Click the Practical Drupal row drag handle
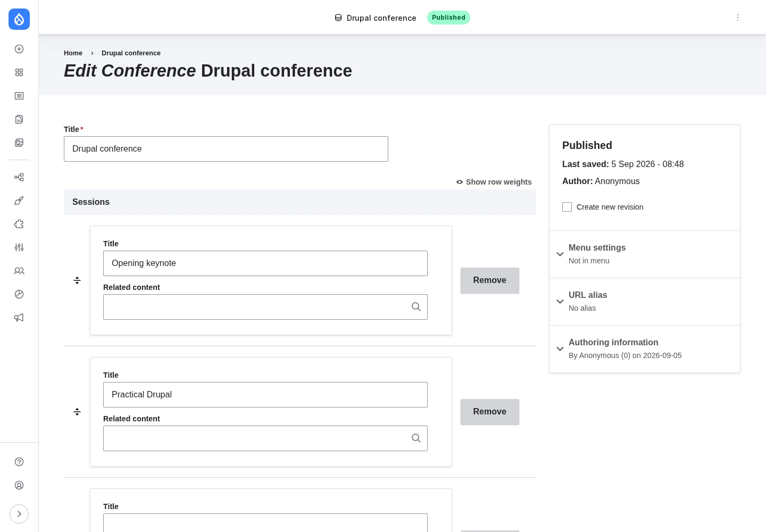The height and width of the screenshot is (532, 766). [77, 412]
